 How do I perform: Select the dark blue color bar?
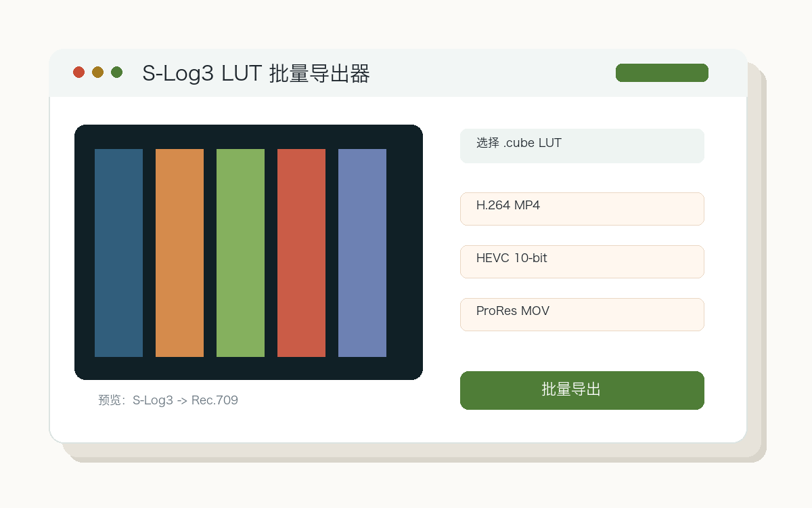click(x=118, y=253)
